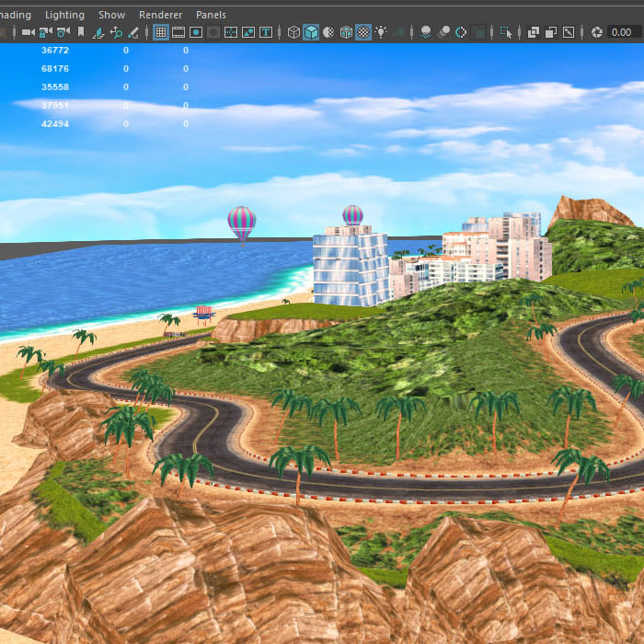This screenshot has height=644, width=644.
Task: Click the exposure value field showing 0.00
Action: 620,32
